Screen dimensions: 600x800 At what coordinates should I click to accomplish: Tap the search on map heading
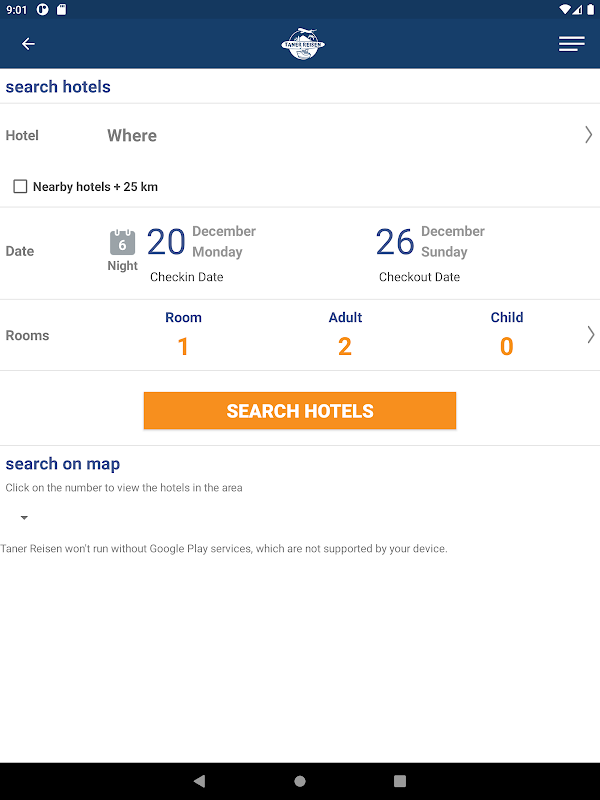pos(63,464)
